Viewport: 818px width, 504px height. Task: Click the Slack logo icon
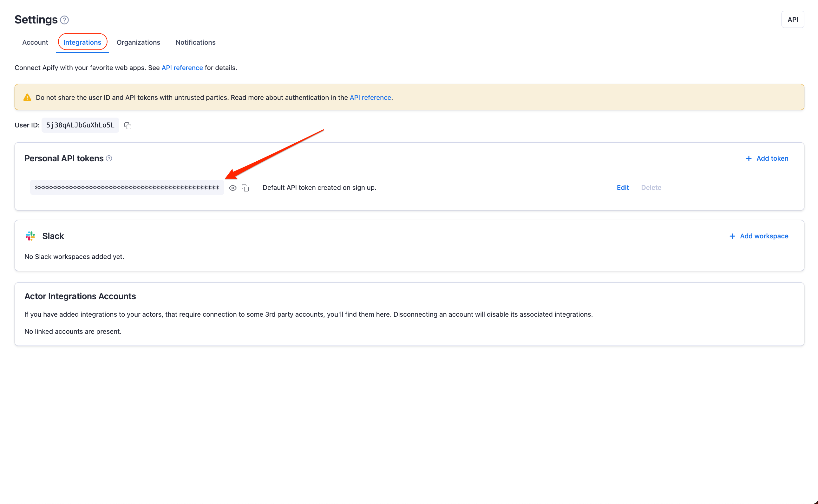(30, 236)
